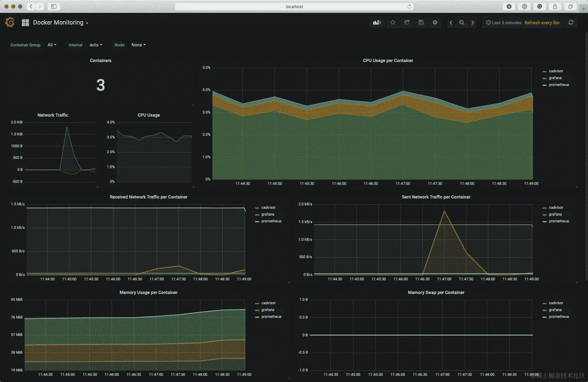The width and height of the screenshot is (588, 382).
Task: Zoom out time range with magnifier icon
Action: [x=462, y=23]
